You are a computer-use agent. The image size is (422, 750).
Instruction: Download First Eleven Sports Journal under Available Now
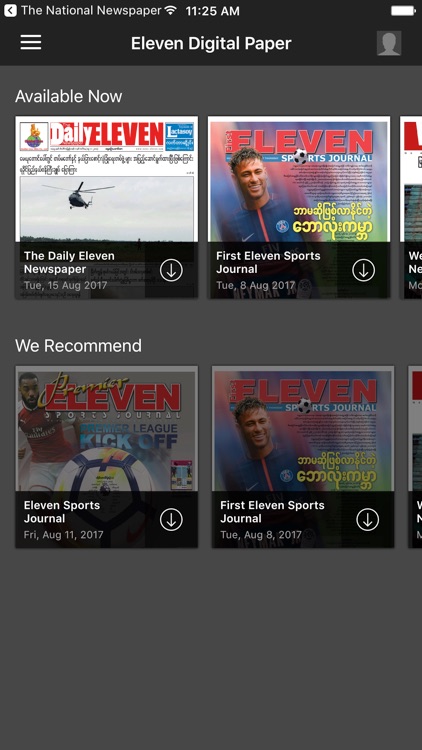pos(364,270)
